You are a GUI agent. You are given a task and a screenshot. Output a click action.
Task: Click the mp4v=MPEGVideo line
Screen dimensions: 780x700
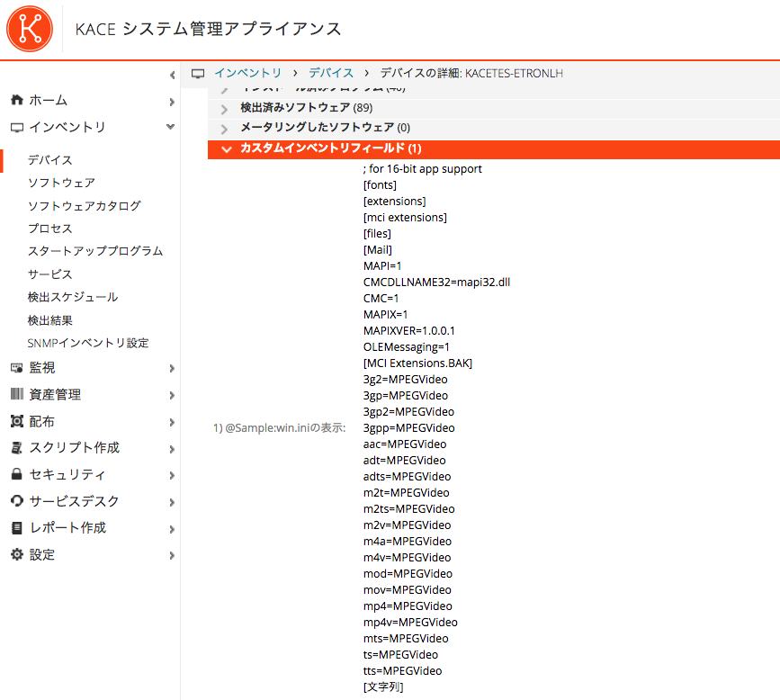[x=410, y=623]
